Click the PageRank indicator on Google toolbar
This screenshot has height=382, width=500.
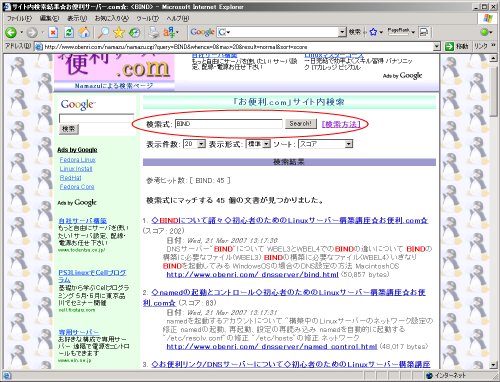point(399,32)
